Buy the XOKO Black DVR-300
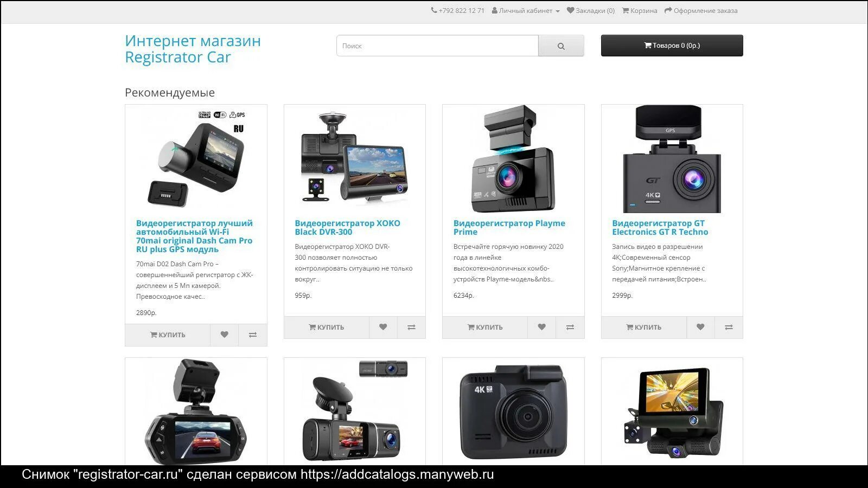The image size is (868, 488). click(327, 328)
